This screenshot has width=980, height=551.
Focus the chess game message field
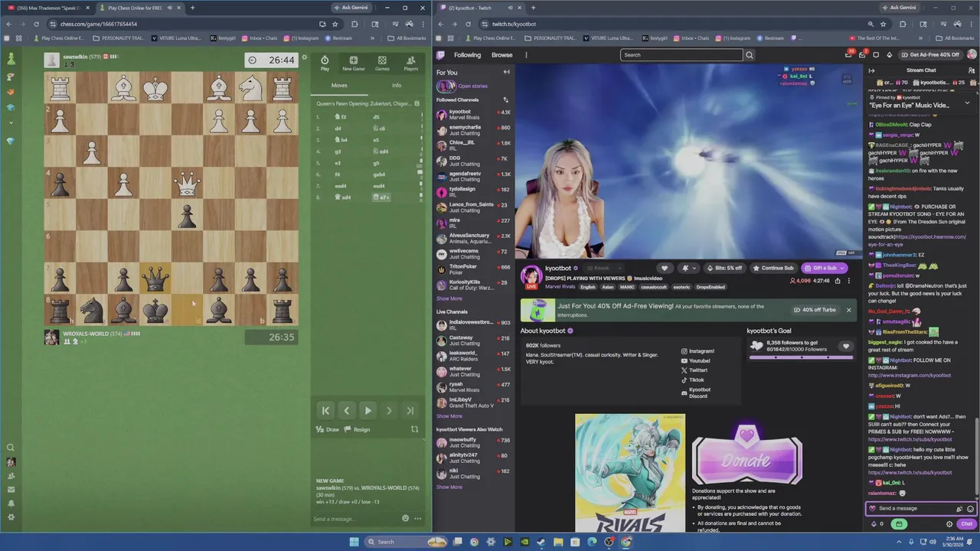pos(356,519)
